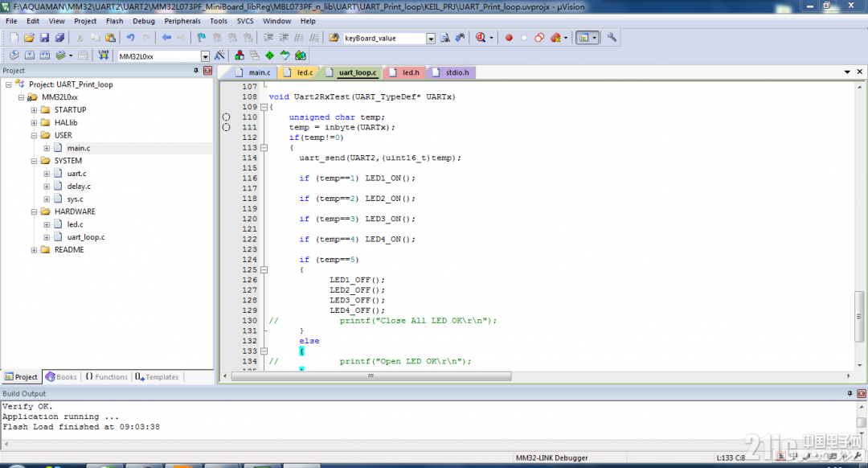Pin the Build Output panel
This screenshot has height=468, width=868.
[850, 393]
